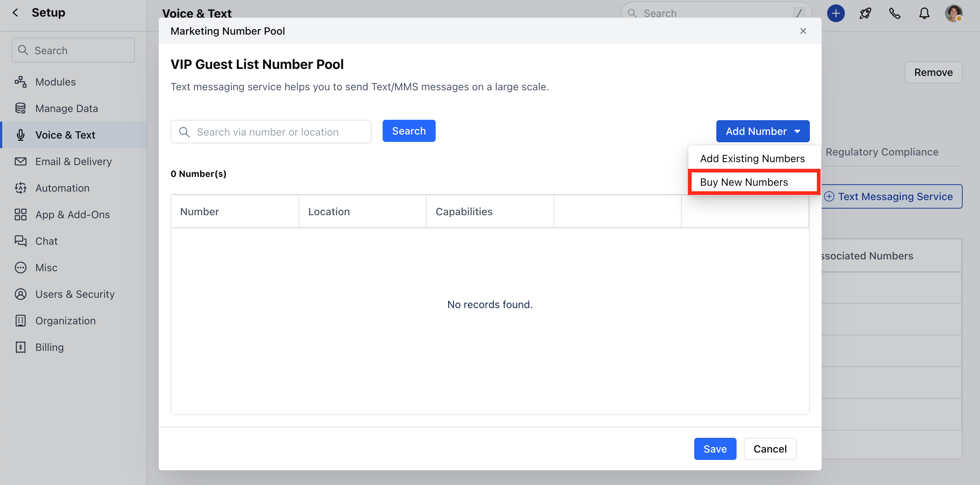Viewport: 980px width, 485px height.
Task: Open Users & Security in sidebar
Action: click(74, 294)
